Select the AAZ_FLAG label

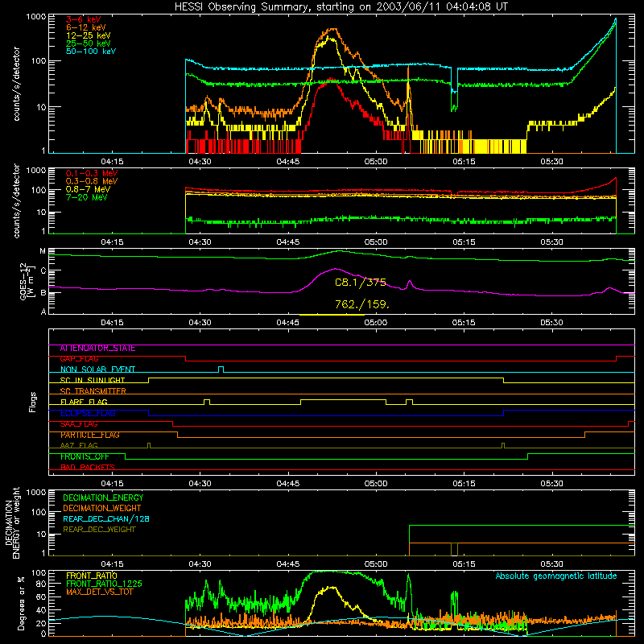coord(79,445)
